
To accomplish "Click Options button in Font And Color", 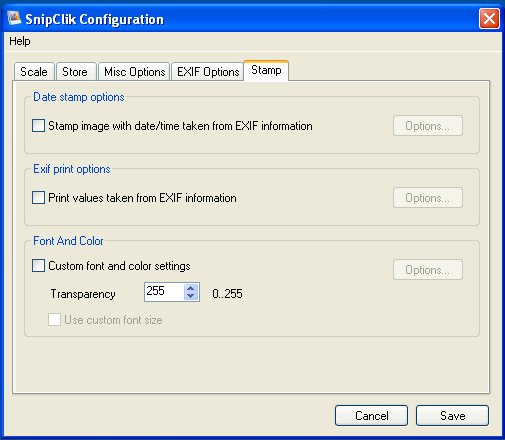I will 428,270.
